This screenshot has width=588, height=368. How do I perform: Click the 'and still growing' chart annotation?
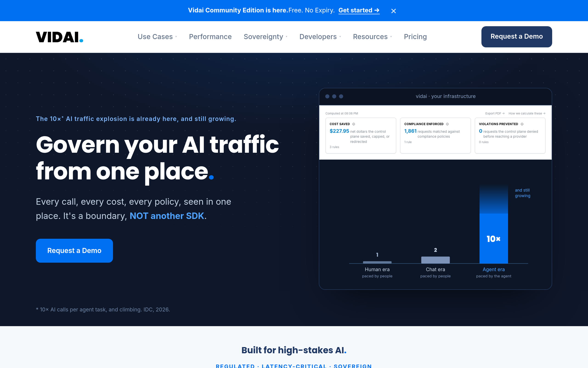[x=522, y=193]
